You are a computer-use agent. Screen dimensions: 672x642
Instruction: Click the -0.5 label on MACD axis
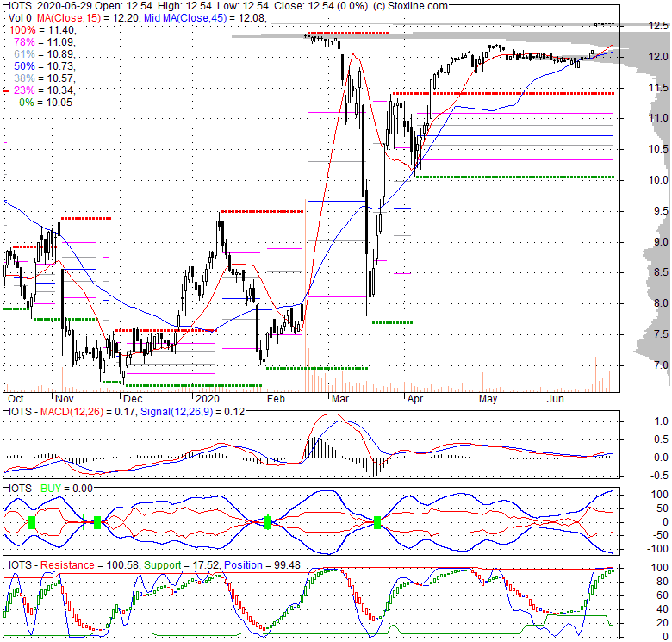click(x=659, y=476)
